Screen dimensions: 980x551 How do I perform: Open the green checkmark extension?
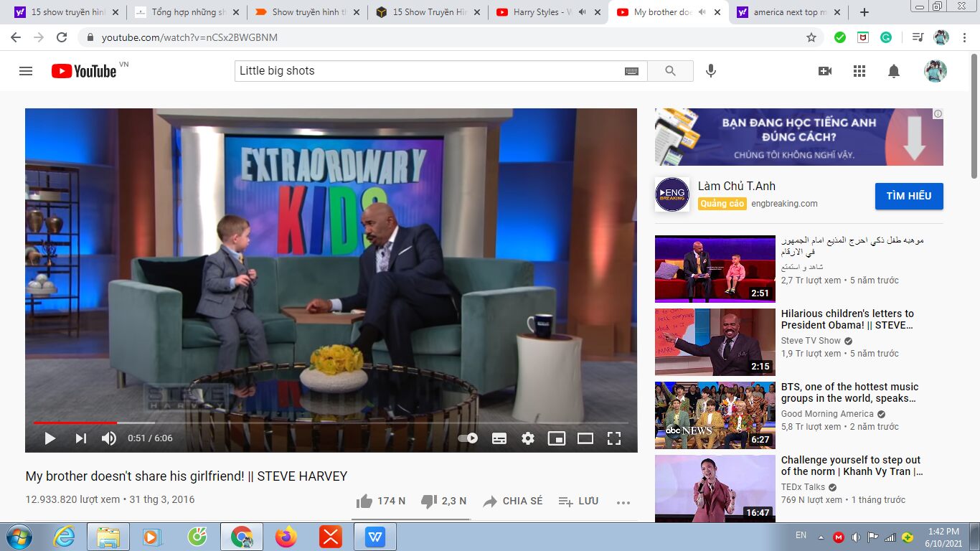pyautogui.click(x=840, y=37)
